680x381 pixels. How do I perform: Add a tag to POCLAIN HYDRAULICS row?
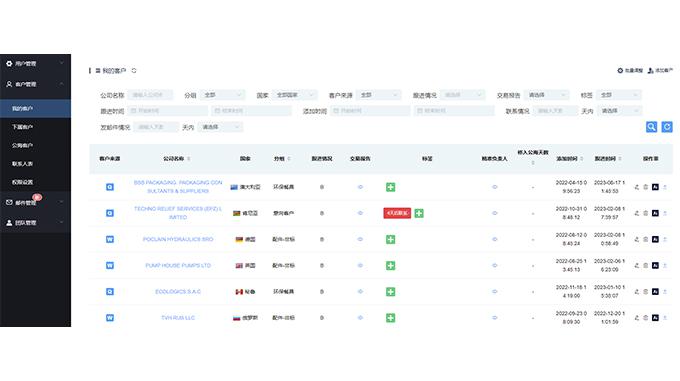(390, 239)
